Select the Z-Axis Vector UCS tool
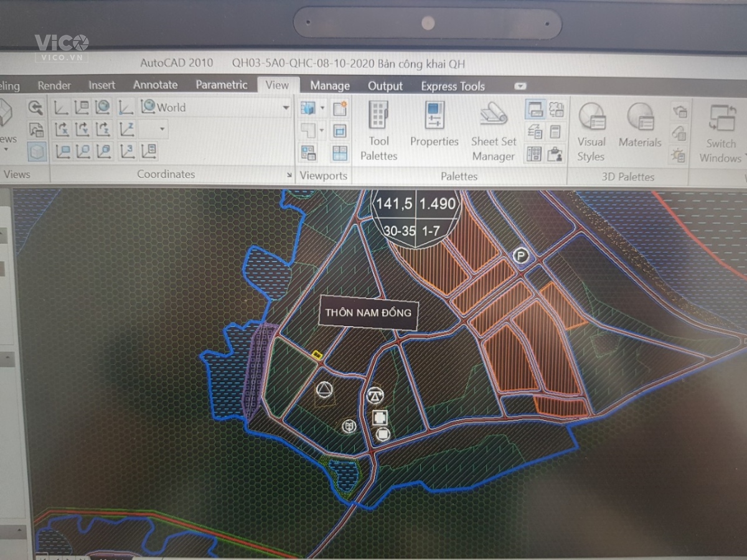This screenshot has height=560, width=747. click(x=127, y=129)
